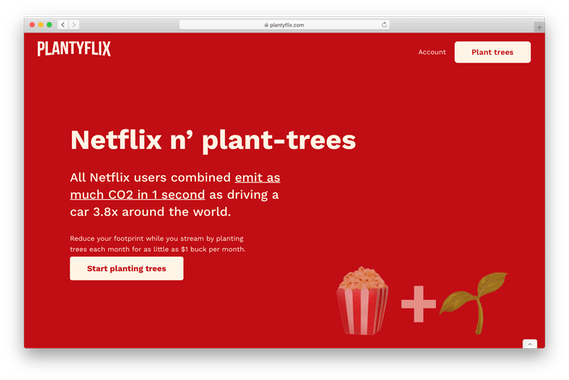Reload the page with the refresh icon
Viewport: 569px width, 380px height.
(x=384, y=25)
